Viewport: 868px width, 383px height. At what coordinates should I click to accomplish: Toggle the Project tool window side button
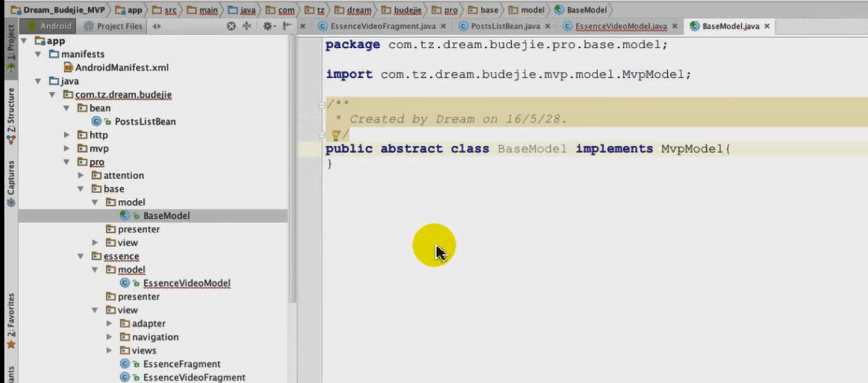(x=11, y=47)
